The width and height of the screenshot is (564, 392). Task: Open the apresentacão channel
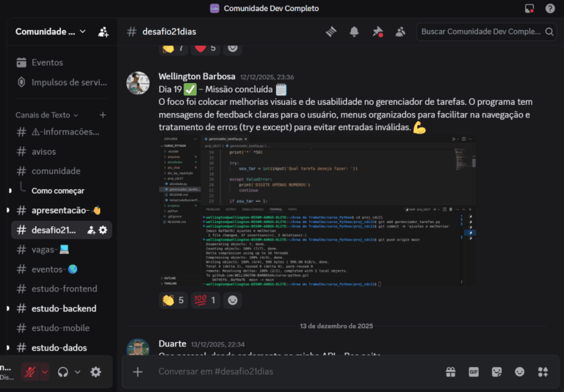click(x=61, y=211)
